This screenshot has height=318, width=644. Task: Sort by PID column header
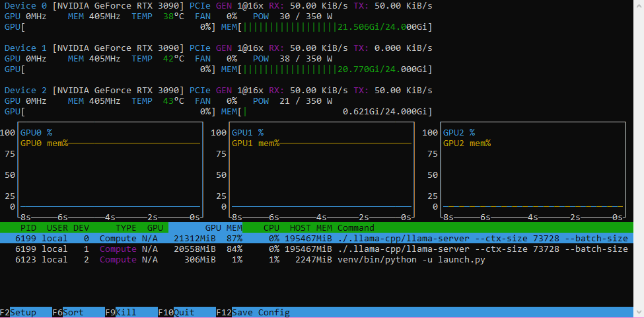tap(28, 227)
